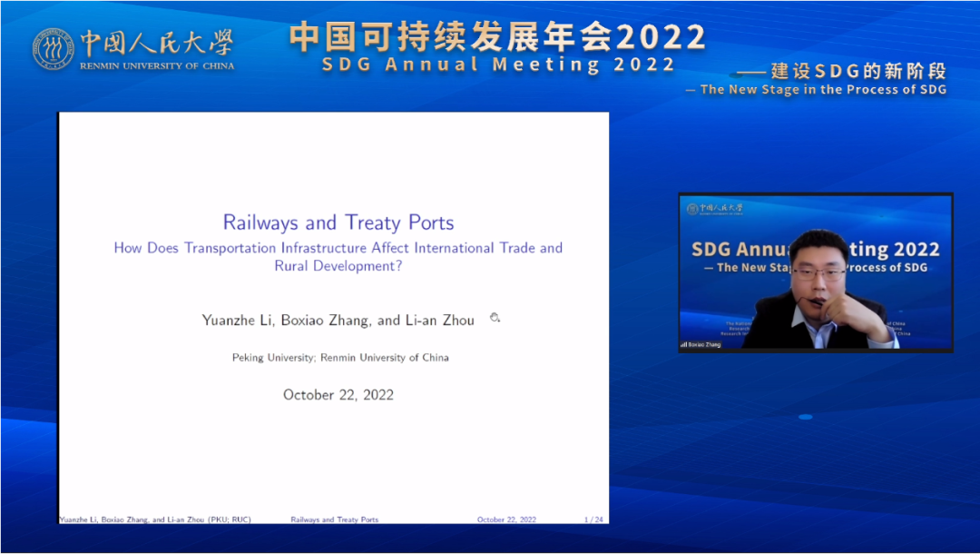Click the 'SDG Annual Meeting 2022' banner subtitle
Image resolution: width=980 pixels, height=554 pixels.
coord(499,65)
